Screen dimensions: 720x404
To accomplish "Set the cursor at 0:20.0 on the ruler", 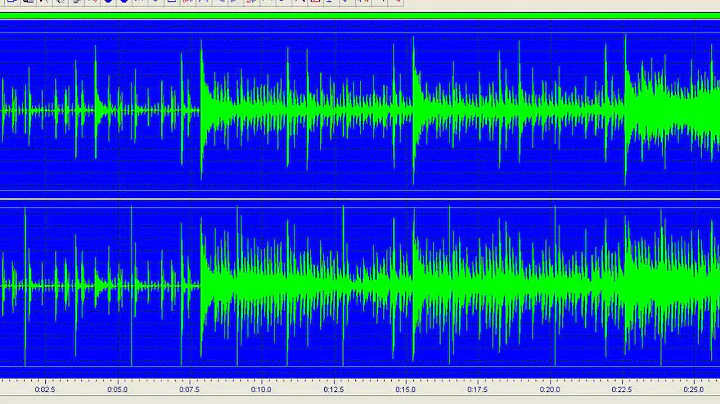I will point(550,389).
